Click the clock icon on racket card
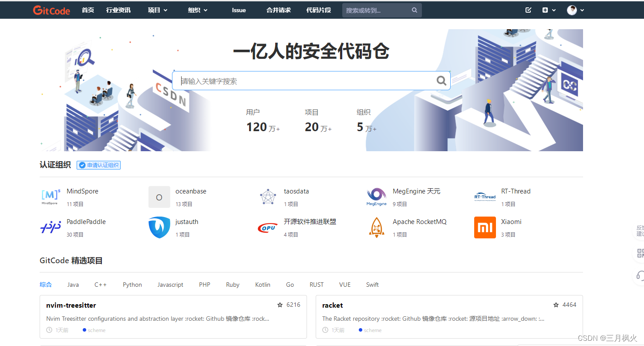 click(x=325, y=330)
